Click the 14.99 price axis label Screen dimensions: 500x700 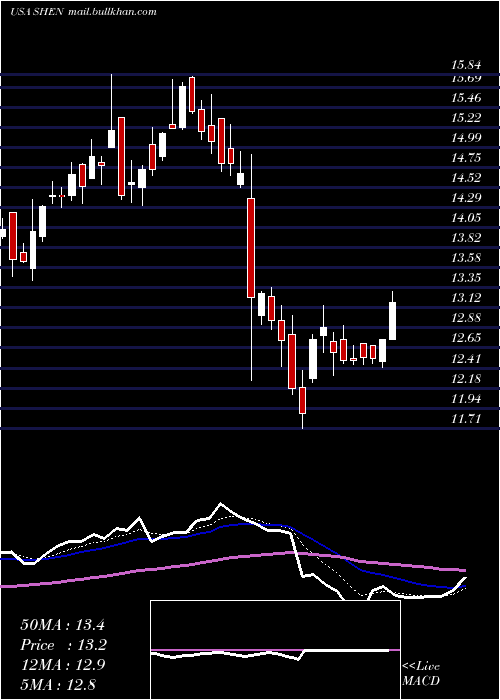tap(466, 138)
